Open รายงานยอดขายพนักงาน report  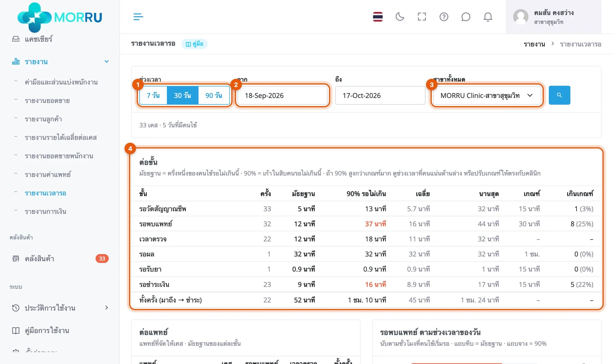click(59, 156)
